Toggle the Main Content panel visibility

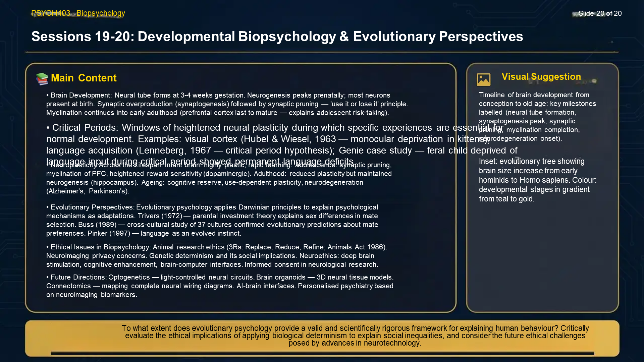point(83,78)
